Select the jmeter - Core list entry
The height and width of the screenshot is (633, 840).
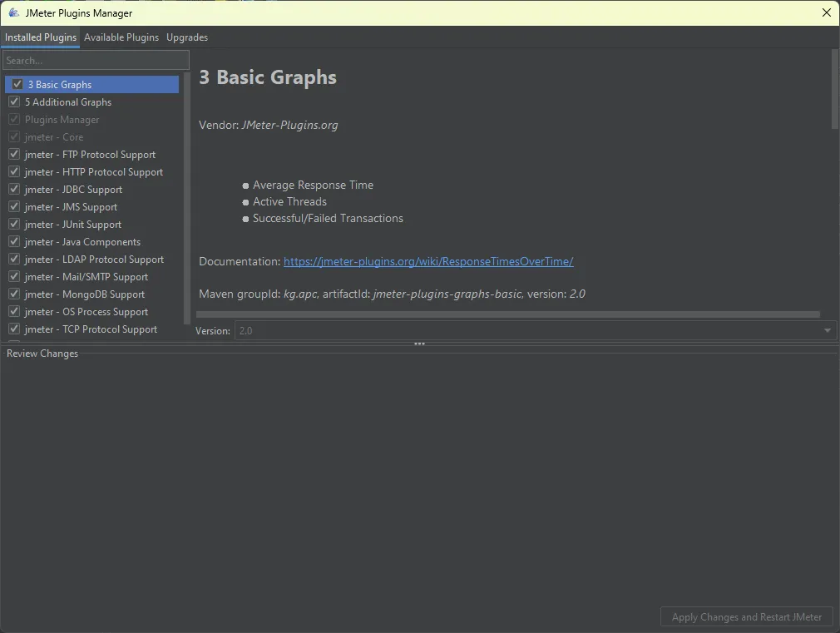tap(92, 136)
